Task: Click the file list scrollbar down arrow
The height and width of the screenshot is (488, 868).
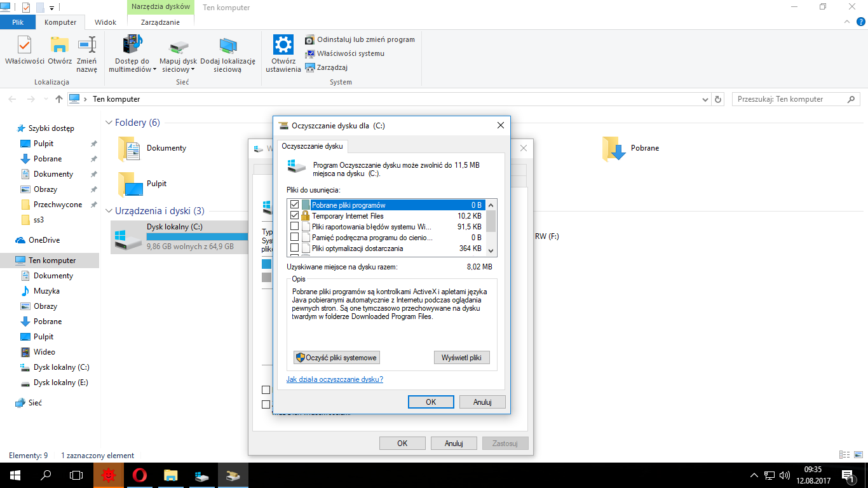Action: click(491, 252)
